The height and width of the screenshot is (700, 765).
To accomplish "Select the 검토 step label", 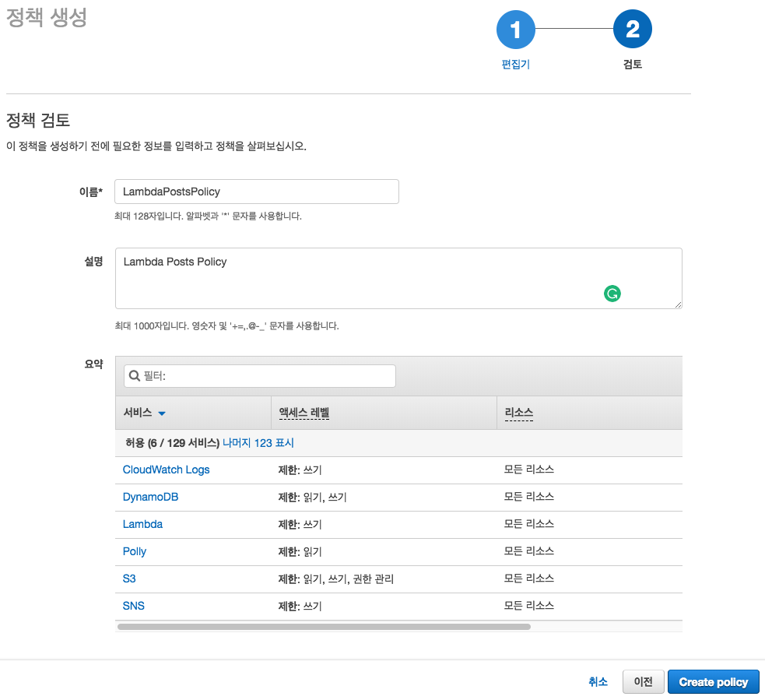I will tap(632, 65).
